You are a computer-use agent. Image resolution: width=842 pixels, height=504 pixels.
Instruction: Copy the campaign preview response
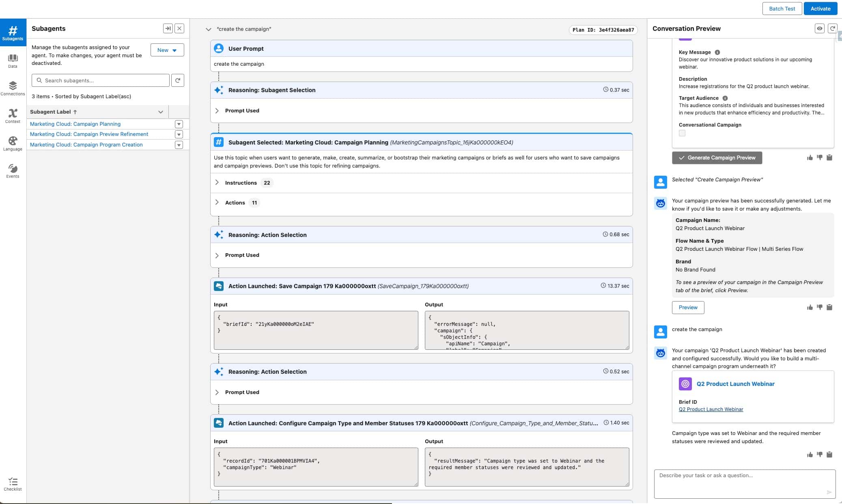829,307
